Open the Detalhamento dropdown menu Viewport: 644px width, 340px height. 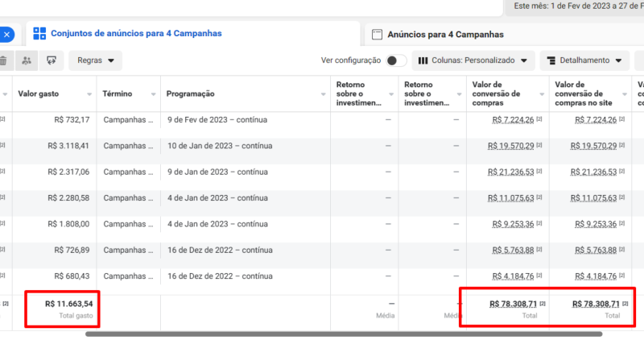click(584, 60)
